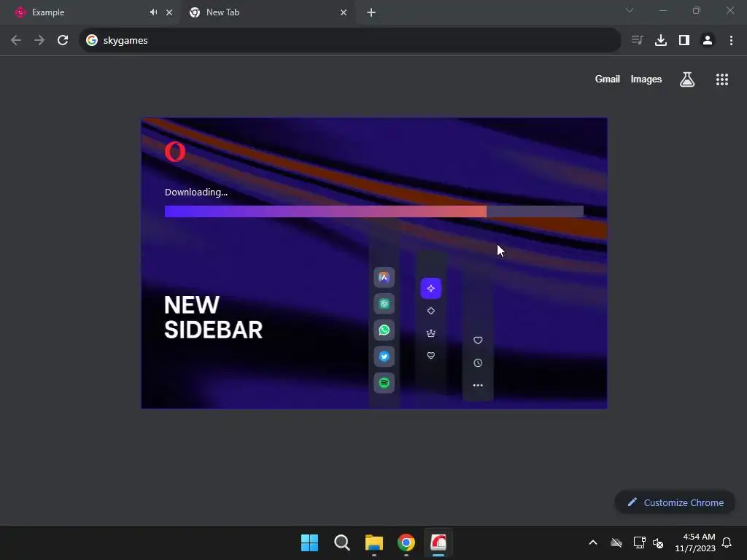This screenshot has height=560, width=747.
Task: Open the Windows Start menu
Action: pyautogui.click(x=309, y=542)
